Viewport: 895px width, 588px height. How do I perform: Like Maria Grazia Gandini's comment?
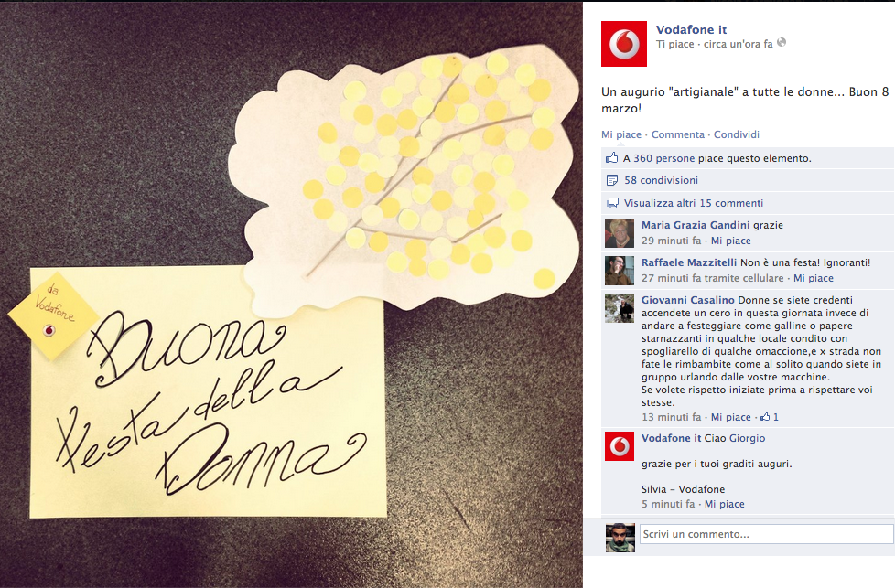click(x=730, y=241)
